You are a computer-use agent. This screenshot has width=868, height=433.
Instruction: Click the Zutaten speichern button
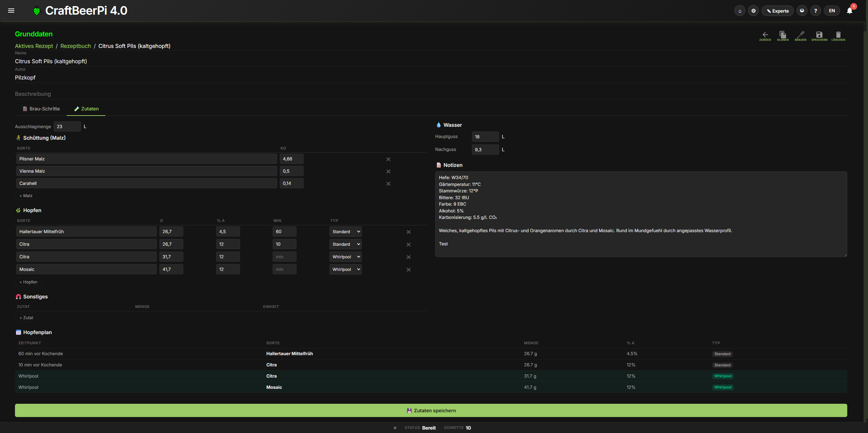pos(431,410)
